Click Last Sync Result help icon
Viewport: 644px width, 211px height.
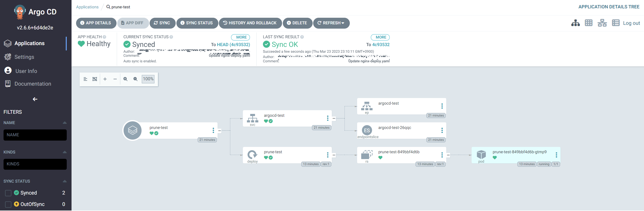coord(302,37)
